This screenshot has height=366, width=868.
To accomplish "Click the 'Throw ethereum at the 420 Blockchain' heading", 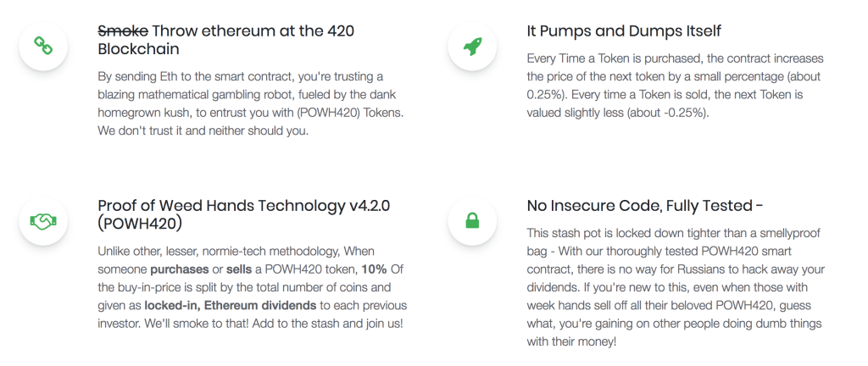I will pos(225,40).
